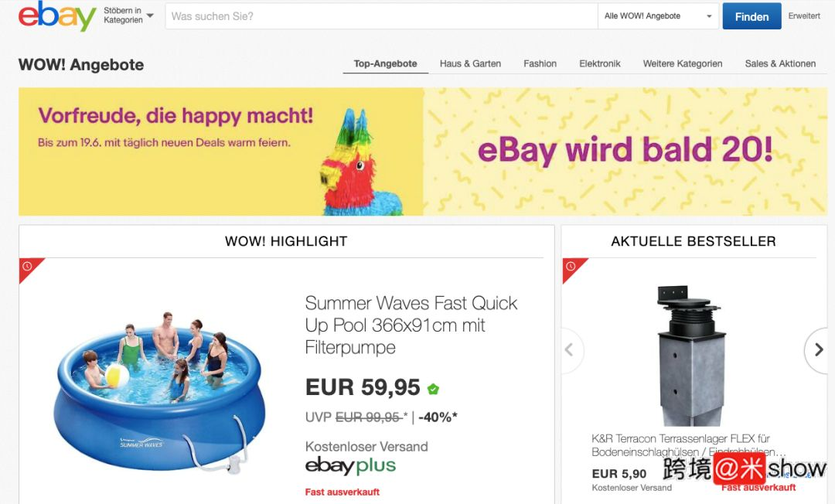Click the red clock corner on WOW Highlight
The height and width of the screenshot is (504, 835).
coord(31,270)
